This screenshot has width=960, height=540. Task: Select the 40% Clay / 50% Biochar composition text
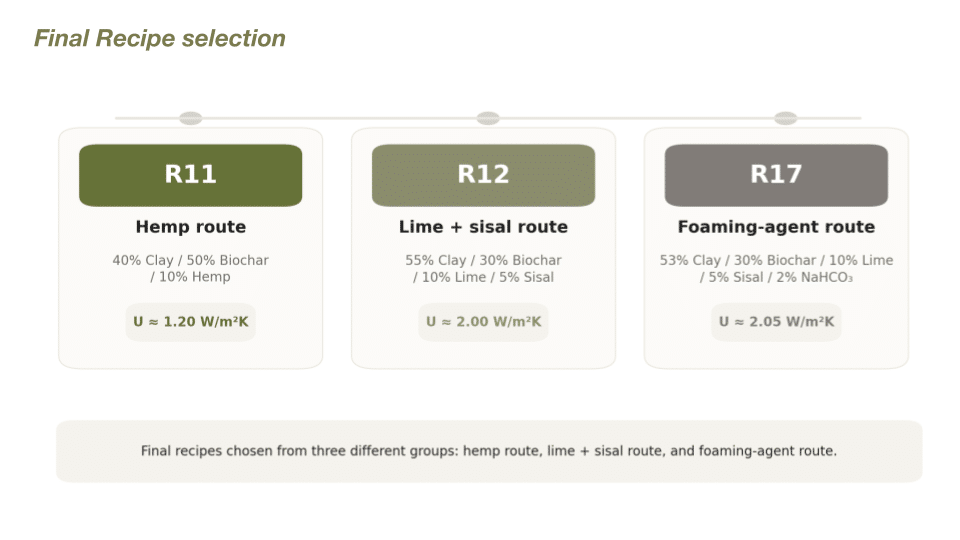point(190,260)
